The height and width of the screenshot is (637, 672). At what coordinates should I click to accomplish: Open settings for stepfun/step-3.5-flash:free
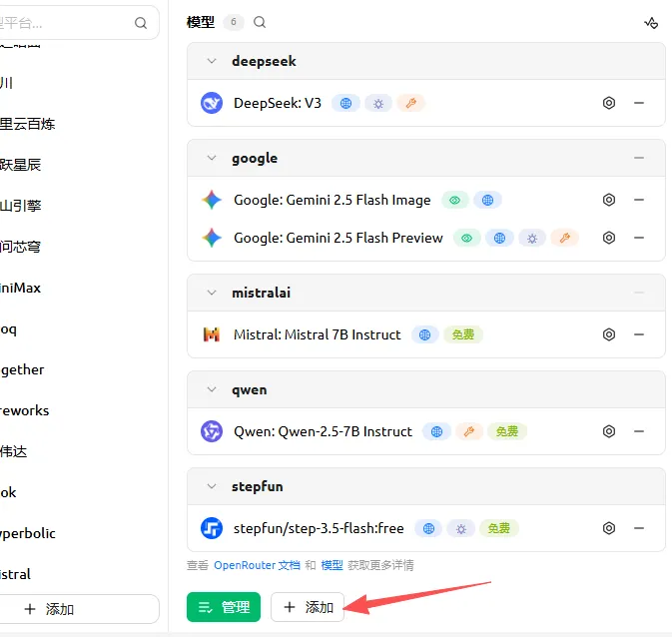(608, 528)
